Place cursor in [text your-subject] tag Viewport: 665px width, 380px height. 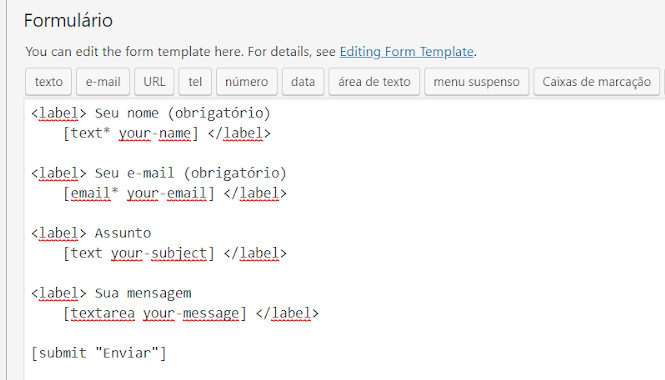139,253
